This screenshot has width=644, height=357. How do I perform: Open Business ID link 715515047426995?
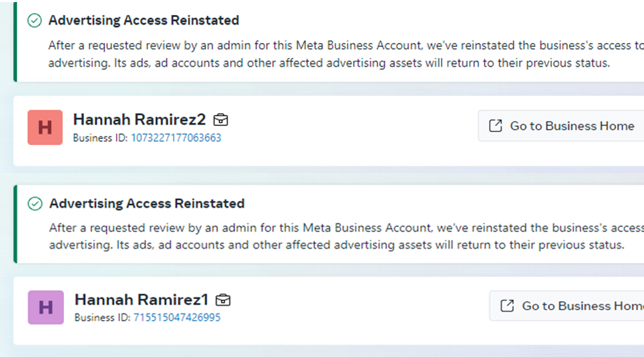(x=177, y=317)
